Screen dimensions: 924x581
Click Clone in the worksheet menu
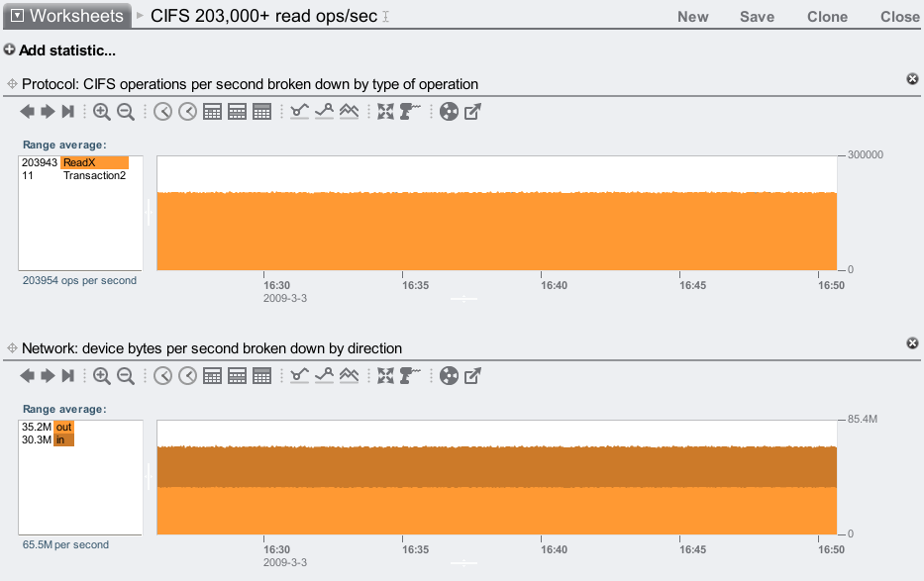(827, 17)
